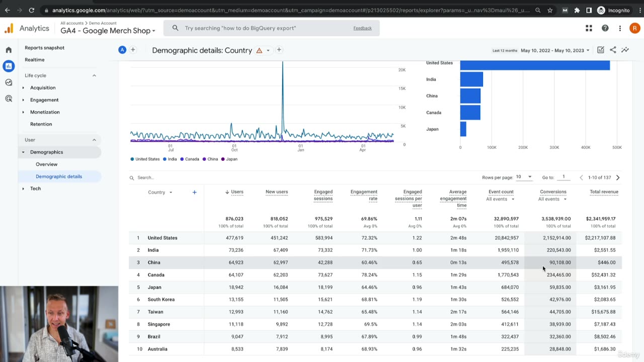Open the GA4 - Google Merch Shop property picker
This screenshot has height=362, width=644.
(108, 31)
